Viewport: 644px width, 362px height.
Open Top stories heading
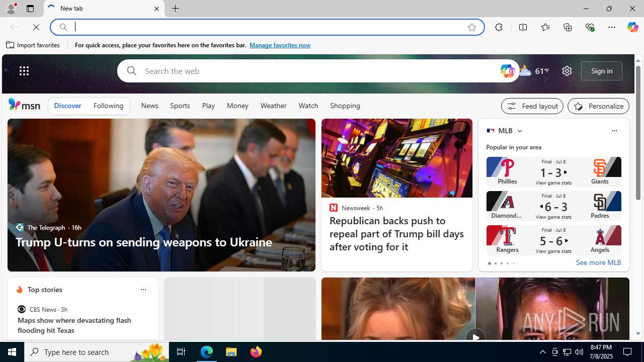click(45, 290)
